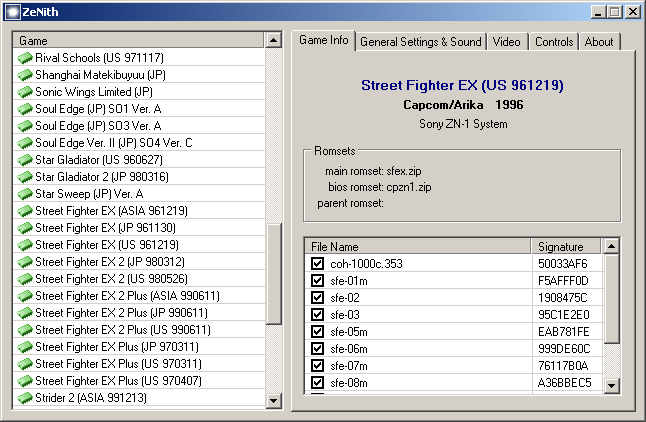Uncheck the sfe-05m file checkbox
The image size is (646, 422).
click(317, 332)
